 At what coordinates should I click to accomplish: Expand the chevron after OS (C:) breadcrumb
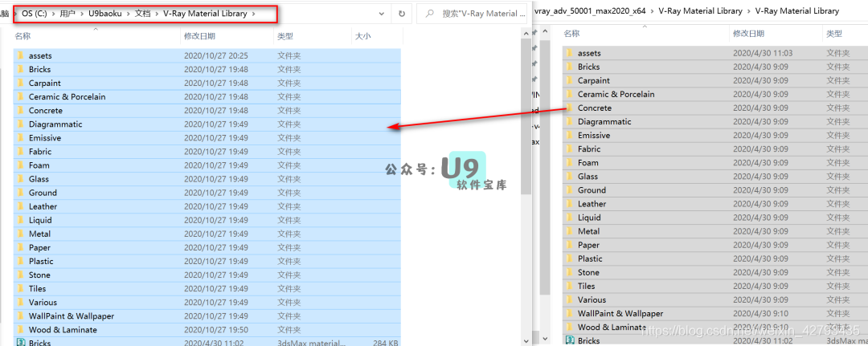pos(54,14)
